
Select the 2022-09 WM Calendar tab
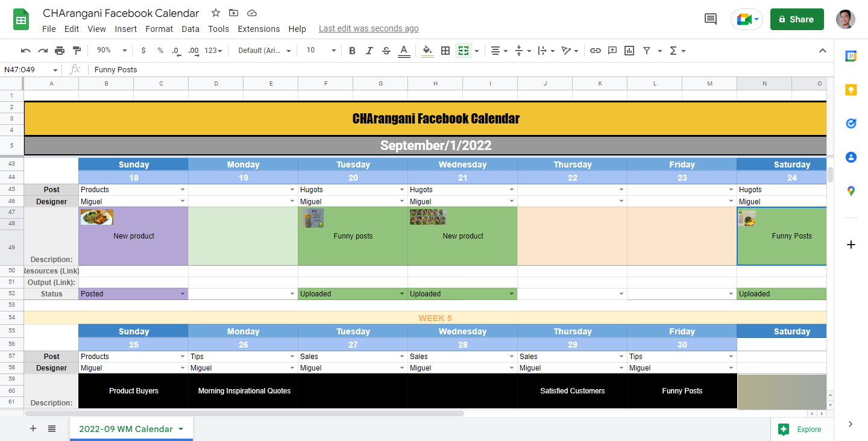[x=131, y=429]
